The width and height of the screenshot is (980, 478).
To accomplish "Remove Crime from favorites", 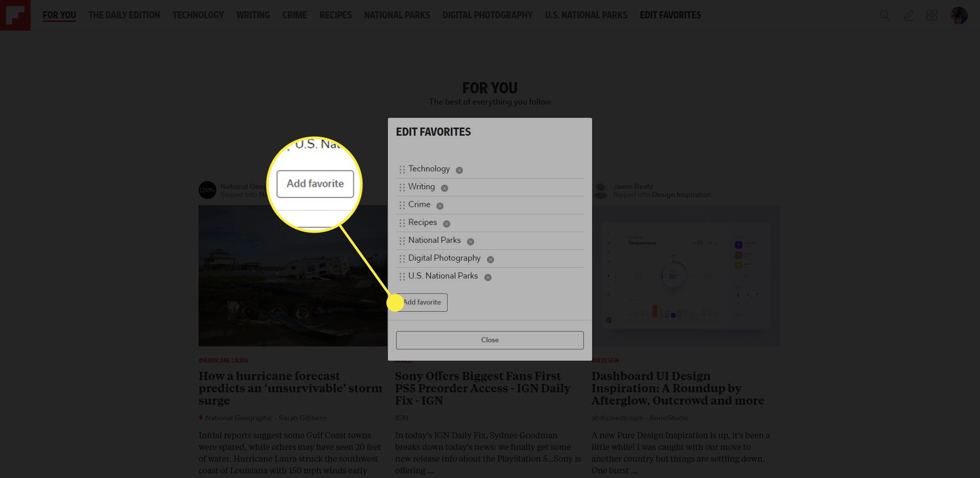I will [x=440, y=206].
